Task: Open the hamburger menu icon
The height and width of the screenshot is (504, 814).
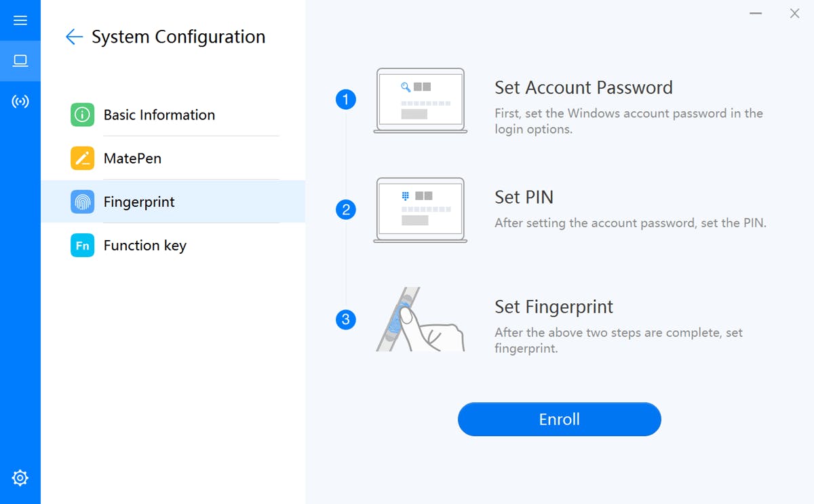Action: (x=20, y=20)
